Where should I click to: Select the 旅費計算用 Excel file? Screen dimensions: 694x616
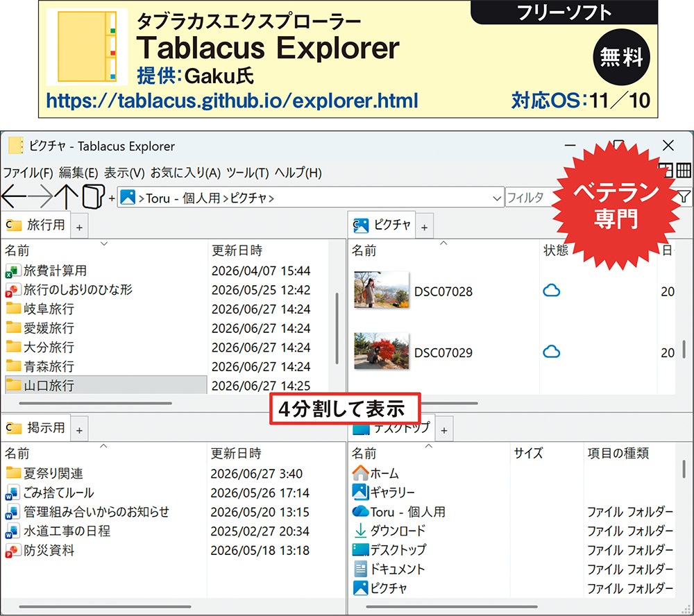click(x=46, y=271)
